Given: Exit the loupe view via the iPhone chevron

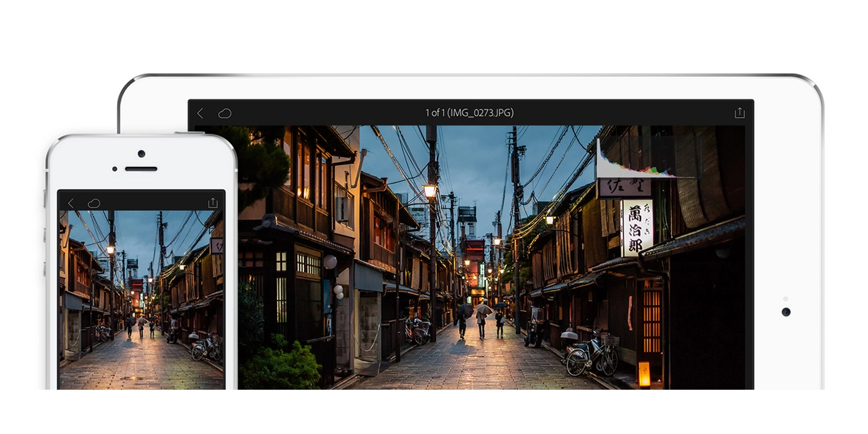Looking at the screenshot, I should point(69,203).
